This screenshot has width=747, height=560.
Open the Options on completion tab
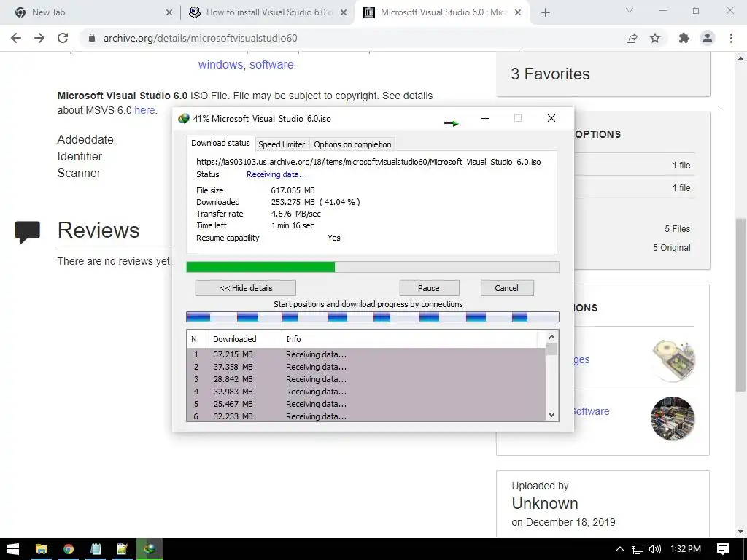point(352,144)
